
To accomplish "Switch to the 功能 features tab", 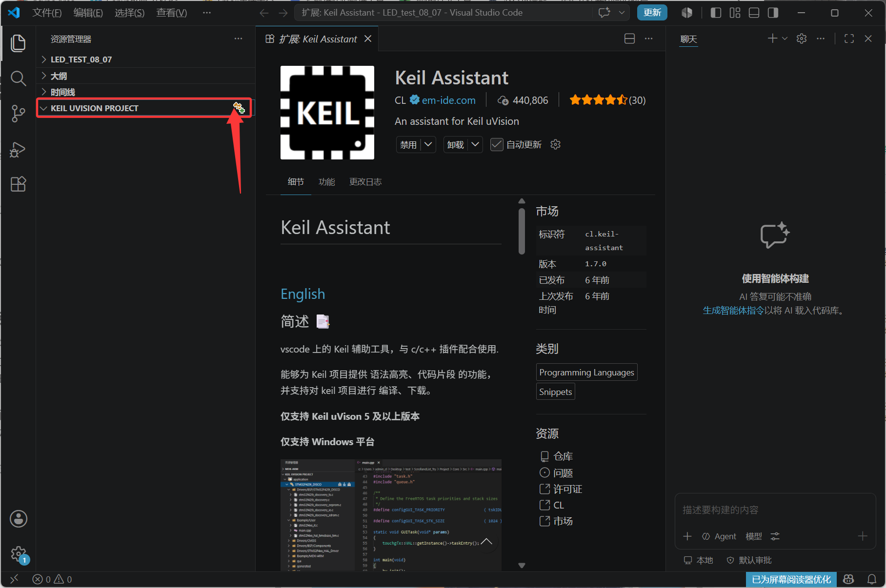I will [326, 182].
